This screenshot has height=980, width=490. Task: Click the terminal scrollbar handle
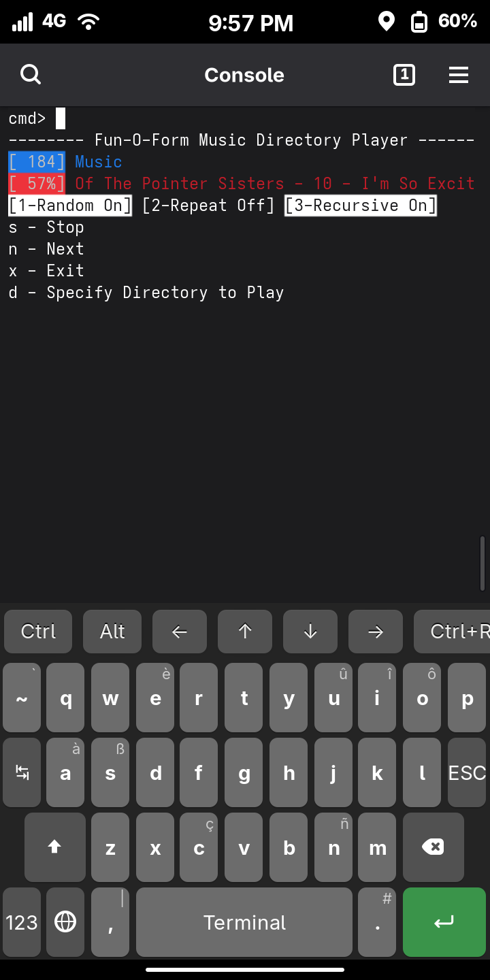(483, 563)
